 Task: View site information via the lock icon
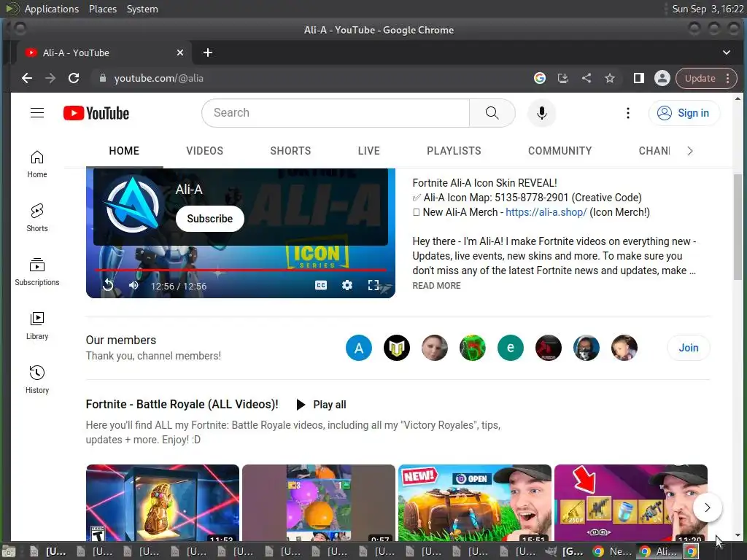[102, 78]
